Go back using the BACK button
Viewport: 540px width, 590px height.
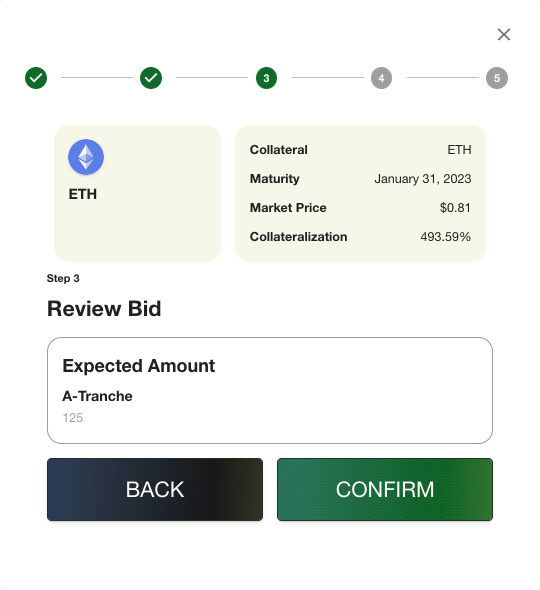point(155,489)
